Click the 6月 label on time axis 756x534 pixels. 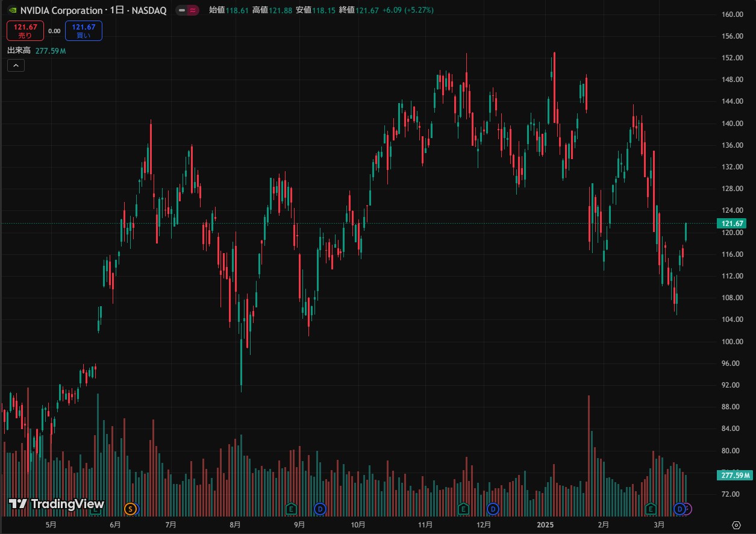point(116,525)
